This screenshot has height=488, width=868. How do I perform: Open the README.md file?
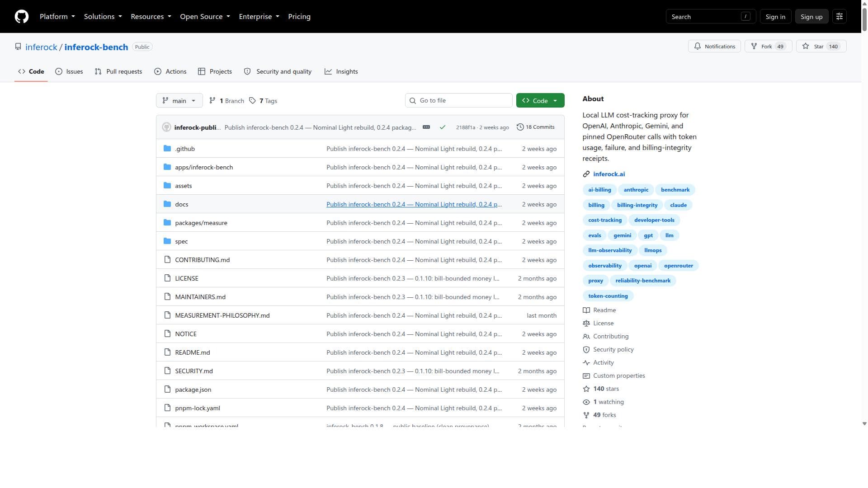click(x=193, y=352)
